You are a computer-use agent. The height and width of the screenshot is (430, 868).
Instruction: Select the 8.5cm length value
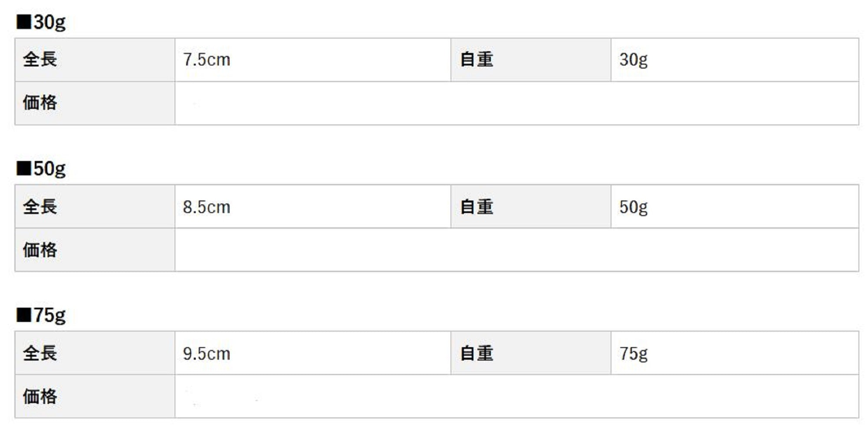point(207,207)
